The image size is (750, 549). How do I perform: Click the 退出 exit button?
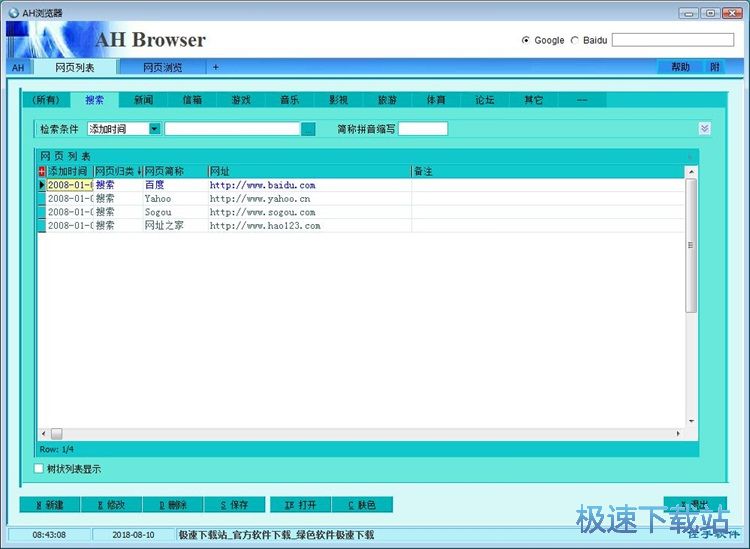point(695,504)
